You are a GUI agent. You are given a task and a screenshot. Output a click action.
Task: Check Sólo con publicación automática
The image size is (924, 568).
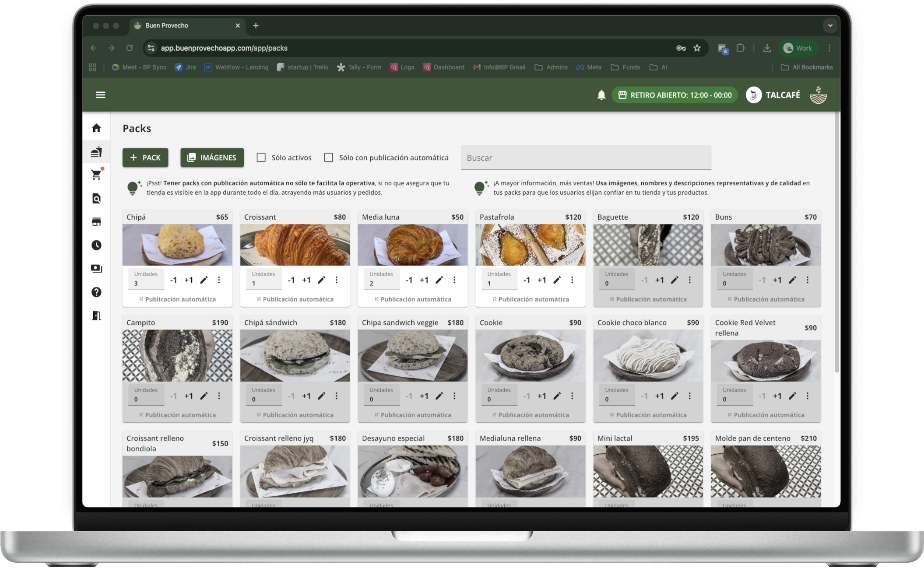coord(329,158)
